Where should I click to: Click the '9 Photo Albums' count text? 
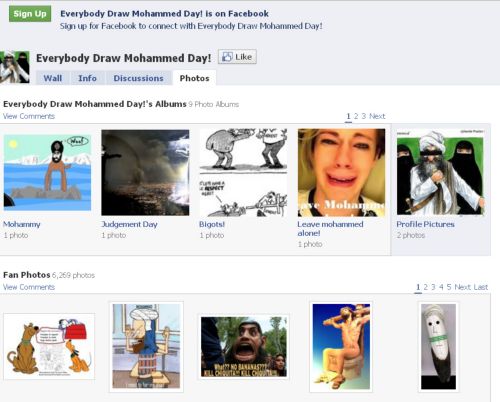coord(214,104)
